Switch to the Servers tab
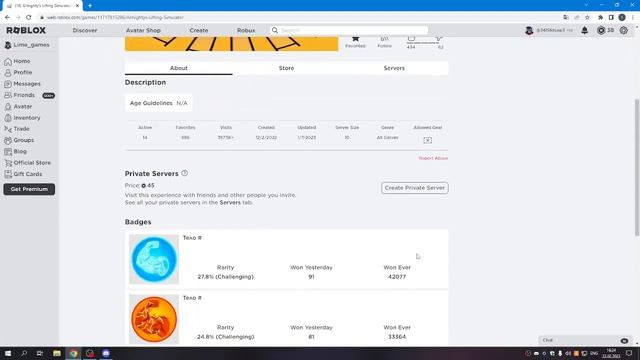640x360 pixels. point(394,68)
